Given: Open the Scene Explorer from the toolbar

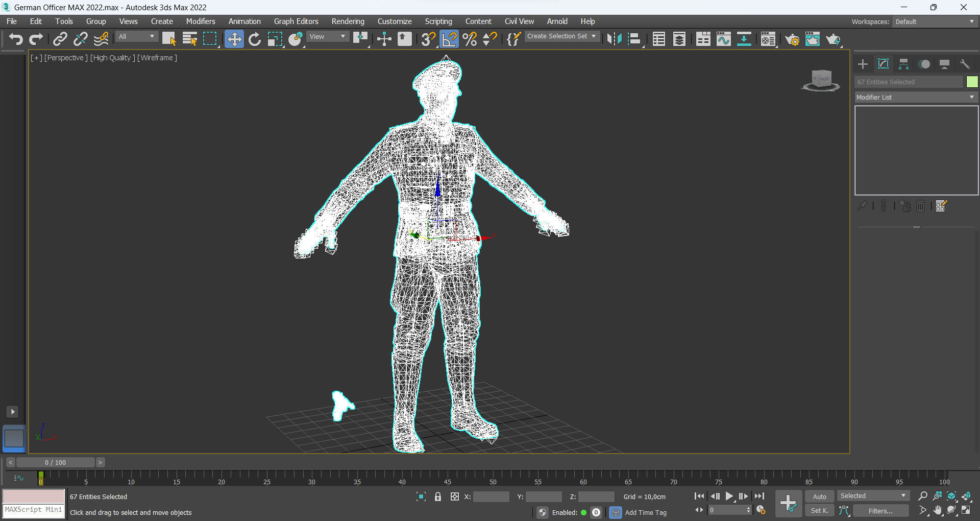Looking at the screenshot, I should (659, 39).
